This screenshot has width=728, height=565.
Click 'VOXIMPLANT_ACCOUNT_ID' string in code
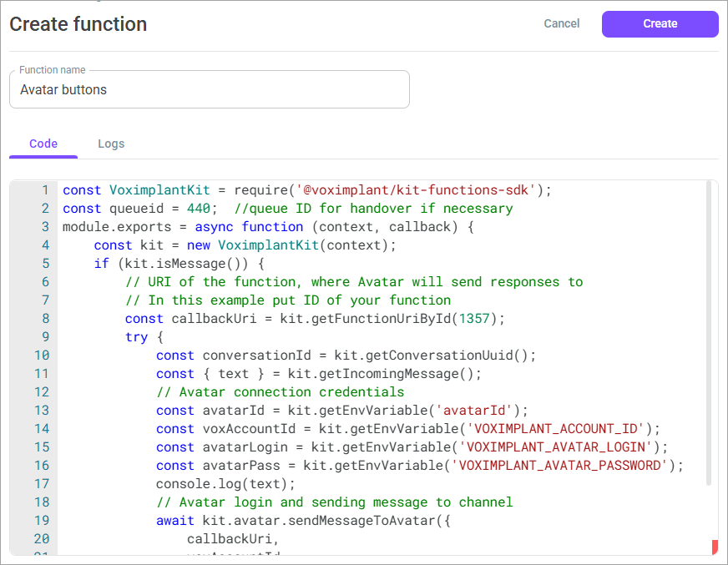click(x=556, y=428)
